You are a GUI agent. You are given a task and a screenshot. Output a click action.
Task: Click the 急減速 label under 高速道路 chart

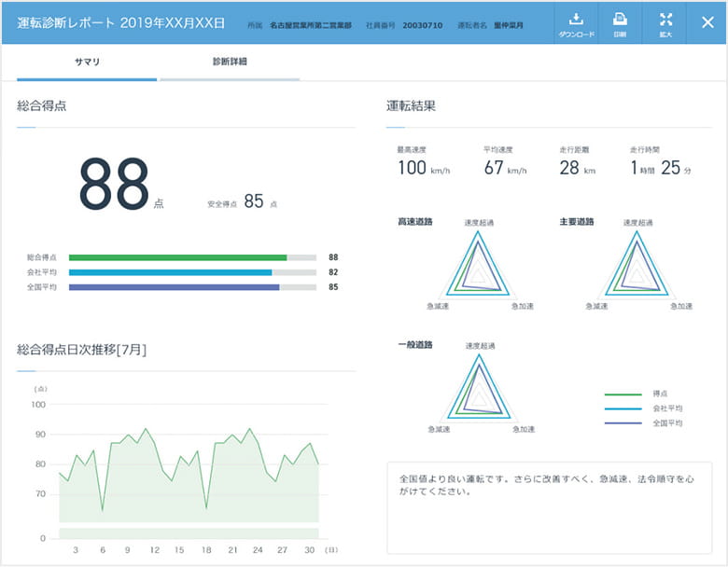438,306
